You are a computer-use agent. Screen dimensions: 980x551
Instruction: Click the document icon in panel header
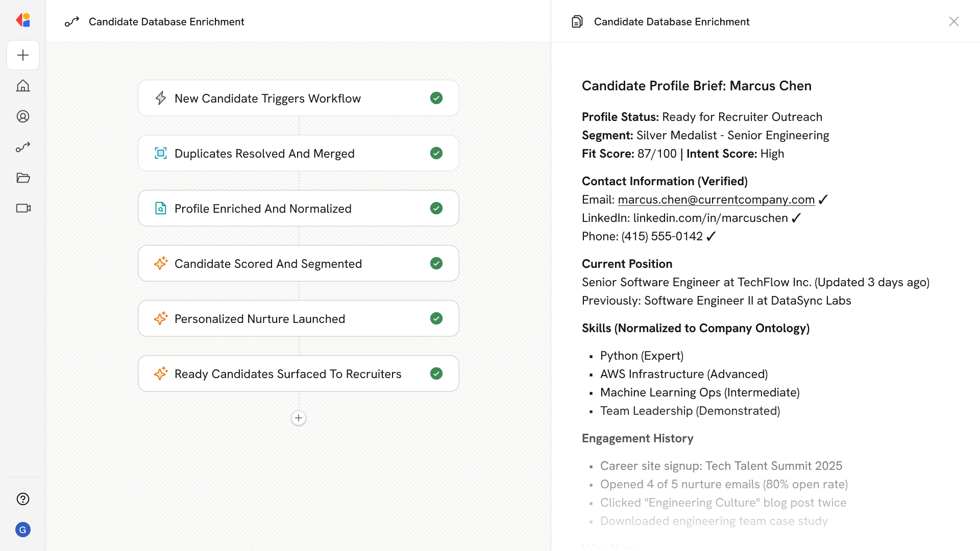[x=577, y=21]
